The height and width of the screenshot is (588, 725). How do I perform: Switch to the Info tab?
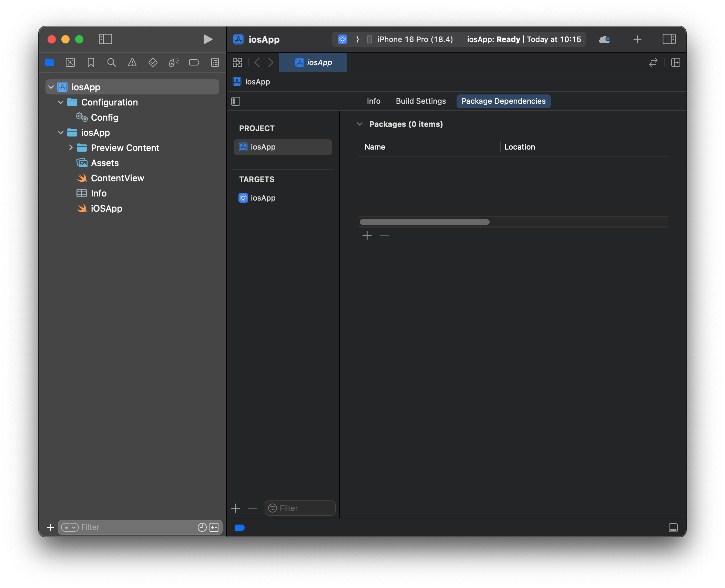pyautogui.click(x=374, y=101)
